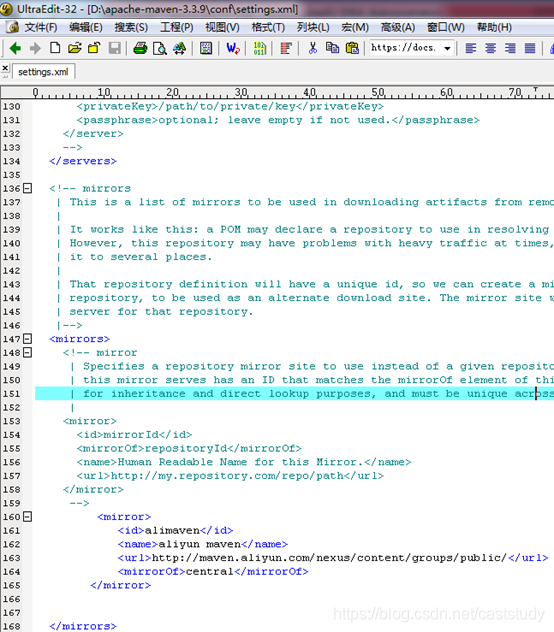554x632 pixels.
Task: Click 'it to several places.' text
Action: click(141, 257)
